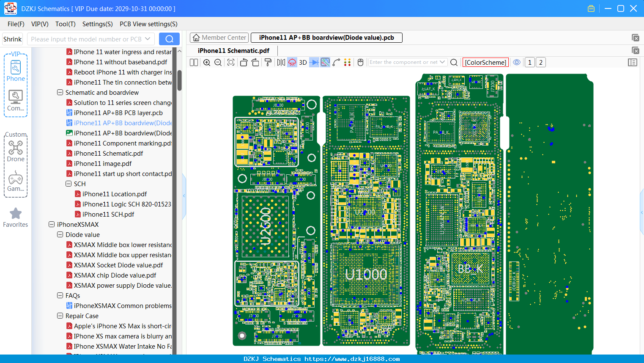Open the PCB View settings menu
Image resolution: width=644 pixels, height=363 pixels.
tap(148, 24)
